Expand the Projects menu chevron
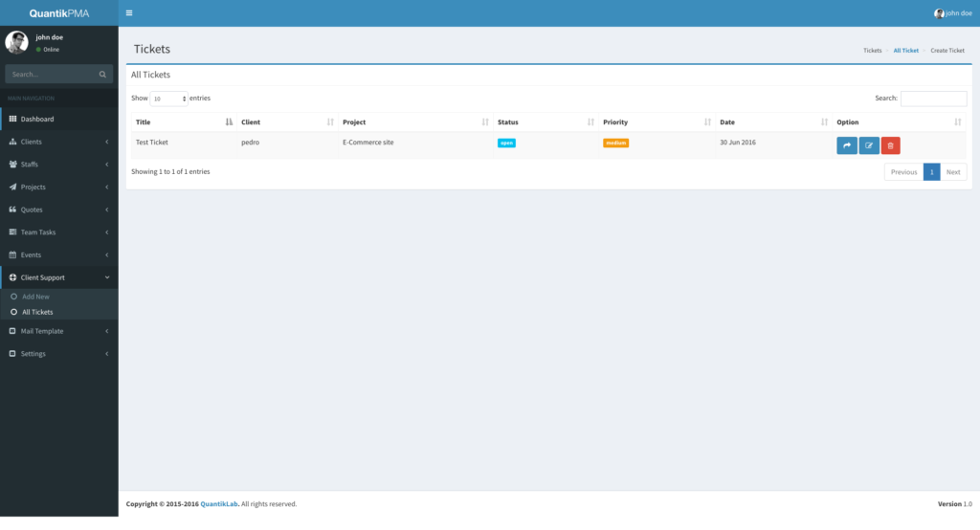Viewport: 980px width, 530px height. pos(107,187)
